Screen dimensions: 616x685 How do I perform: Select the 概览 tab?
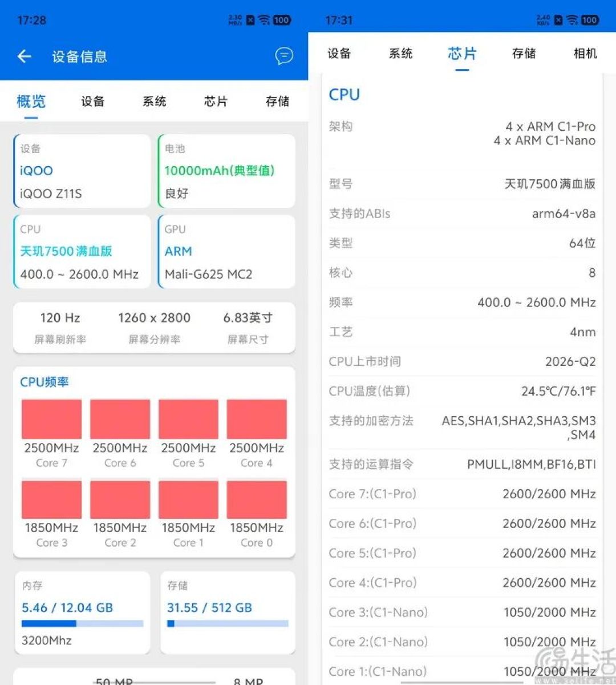tap(31, 102)
